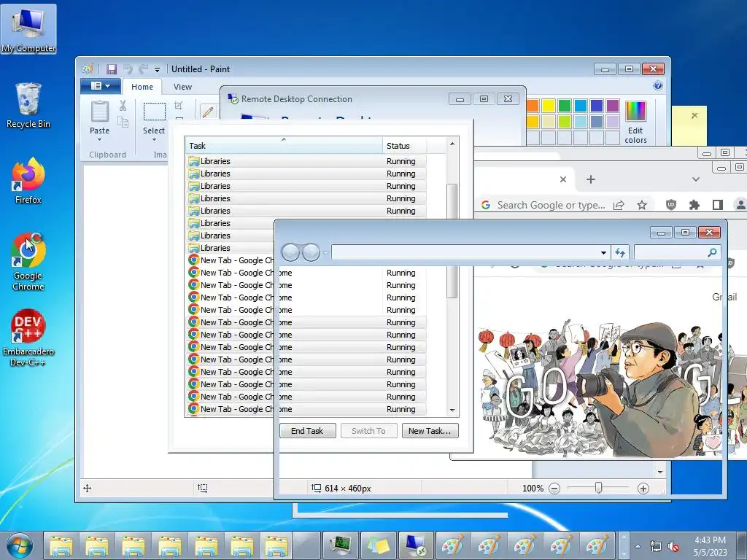Click magnifier icon in Explorer search box
Viewport: 747px width, 560px height.
(712, 252)
